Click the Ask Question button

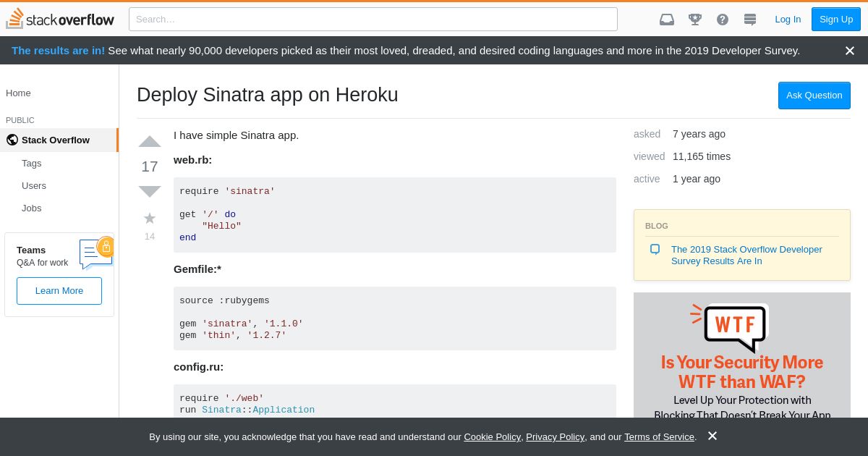[814, 96]
